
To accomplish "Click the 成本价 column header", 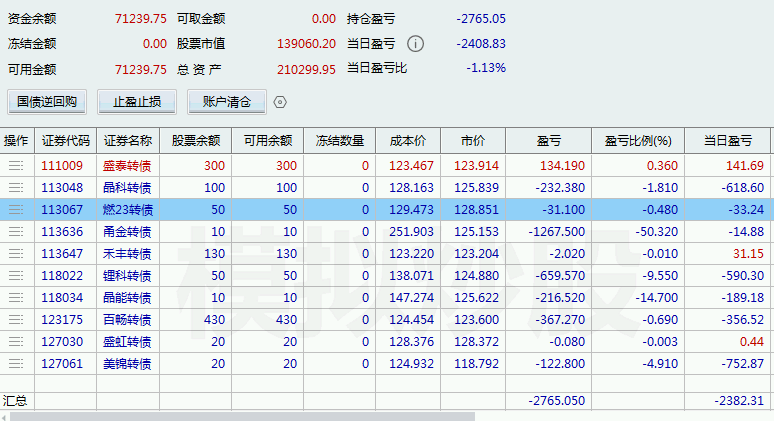I will (407, 141).
